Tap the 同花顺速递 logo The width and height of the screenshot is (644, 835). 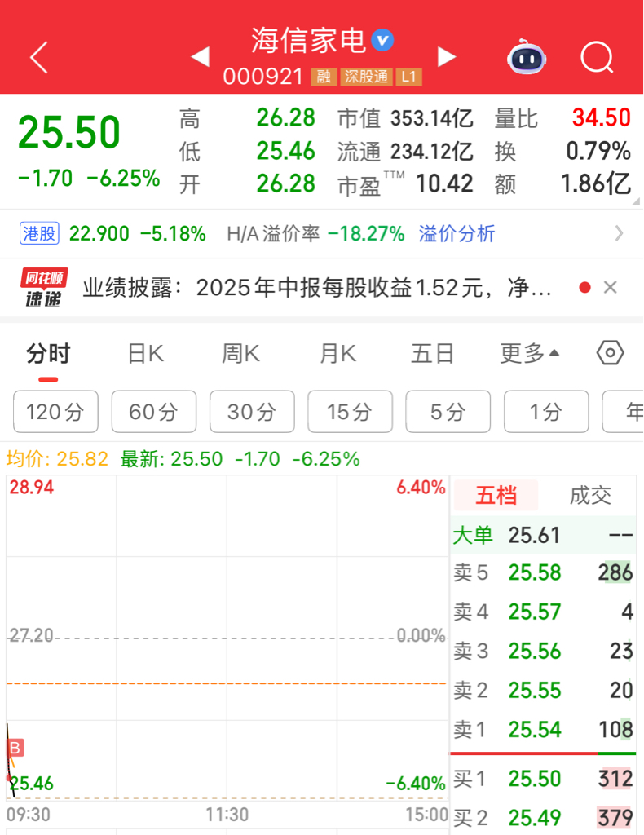pyautogui.click(x=44, y=288)
